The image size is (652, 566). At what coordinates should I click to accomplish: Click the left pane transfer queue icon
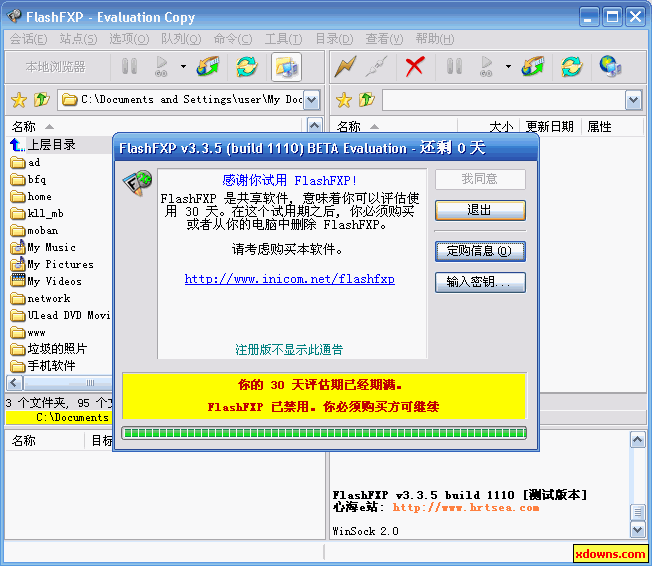tap(207, 67)
